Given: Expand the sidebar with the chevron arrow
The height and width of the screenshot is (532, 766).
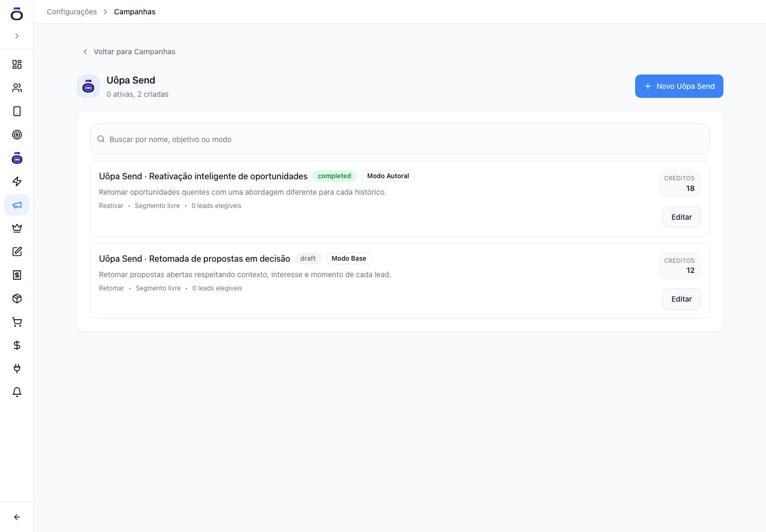Looking at the screenshot, I should [17, 36].
